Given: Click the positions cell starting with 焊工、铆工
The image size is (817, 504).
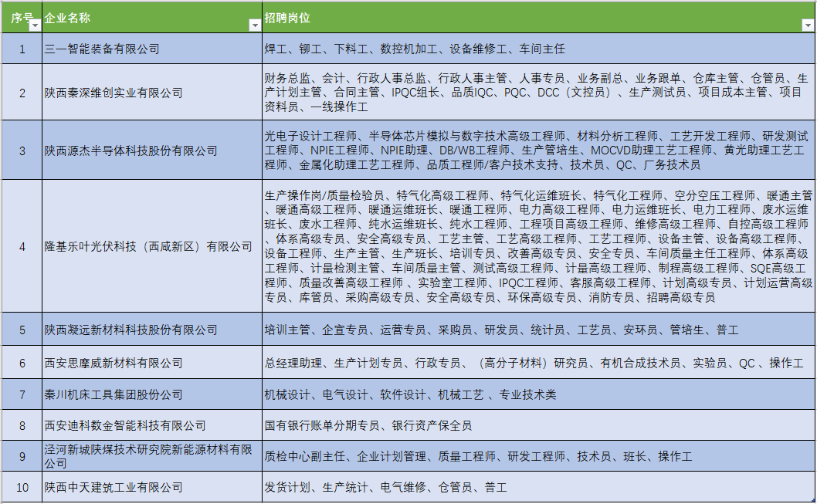Looking at the screenshot, I should (539, 49).
